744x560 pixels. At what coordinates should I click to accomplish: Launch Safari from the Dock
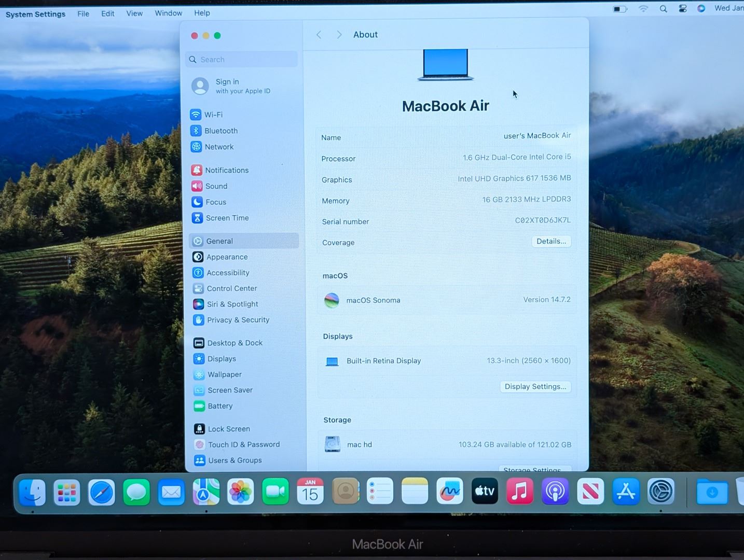click(102, 492)
